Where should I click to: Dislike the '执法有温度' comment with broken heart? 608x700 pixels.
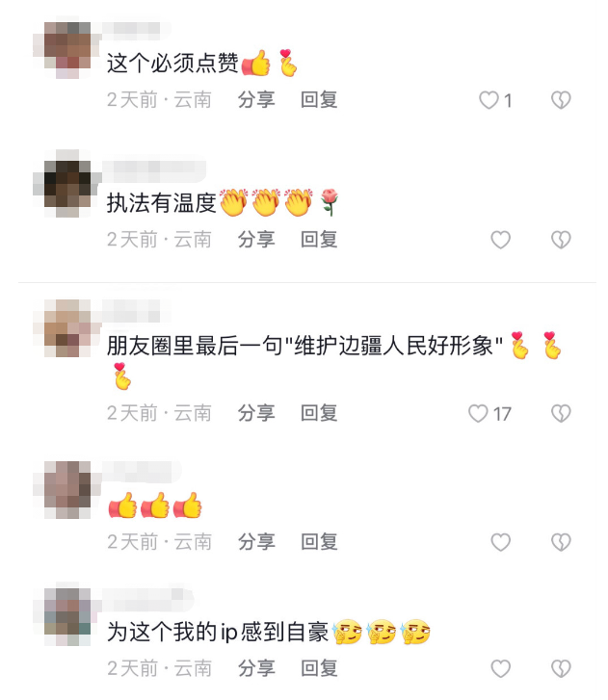pos(561,240)
